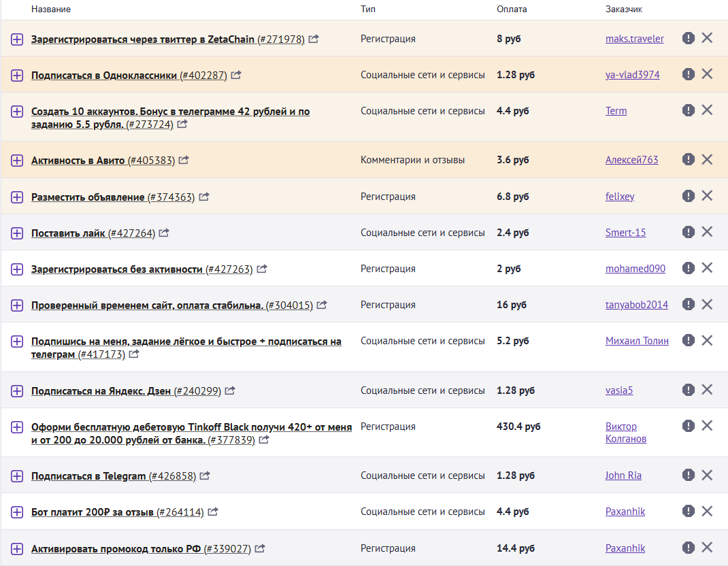This screenshot has width=728, height=566.
Task: Hide the John Ria task with X
Action: 707,475
